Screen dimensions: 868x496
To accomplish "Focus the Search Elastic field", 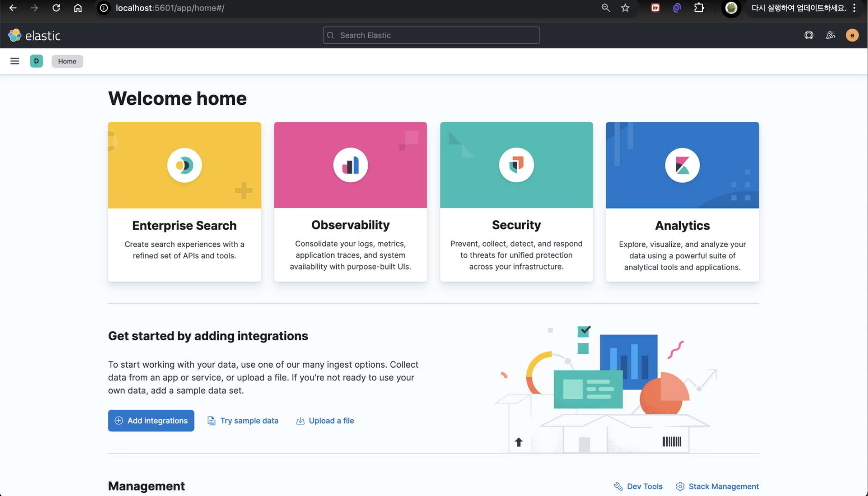I will point(431,36).
